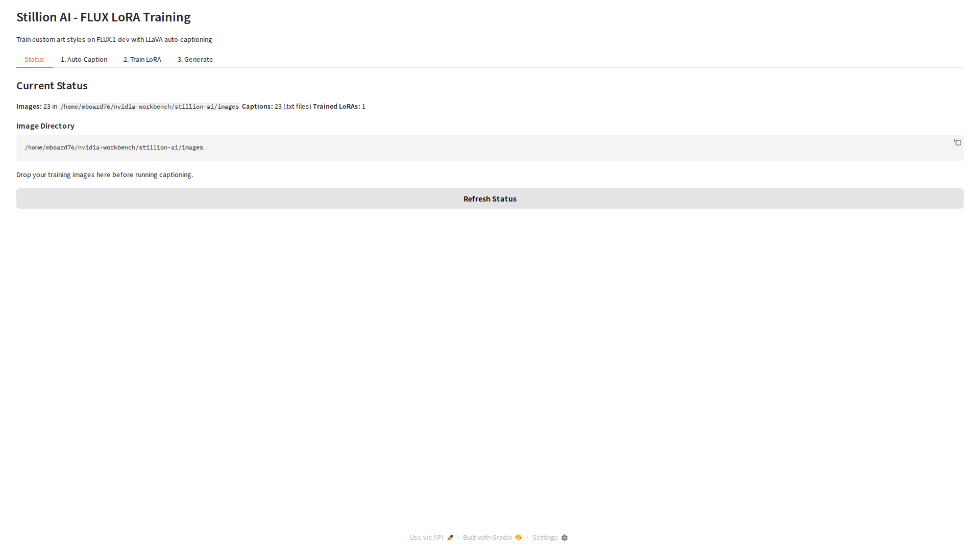The height and width of the screenshot is (551, 980).
Task: Click the path inside the Image Directory code box
Action: (x=114, y=147)
